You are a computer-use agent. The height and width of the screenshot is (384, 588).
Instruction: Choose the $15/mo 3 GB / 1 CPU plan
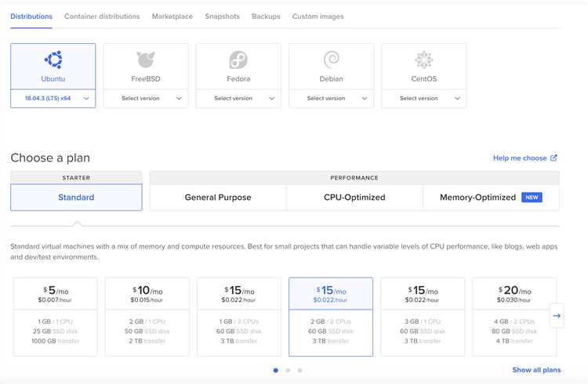tap(423, 317)
